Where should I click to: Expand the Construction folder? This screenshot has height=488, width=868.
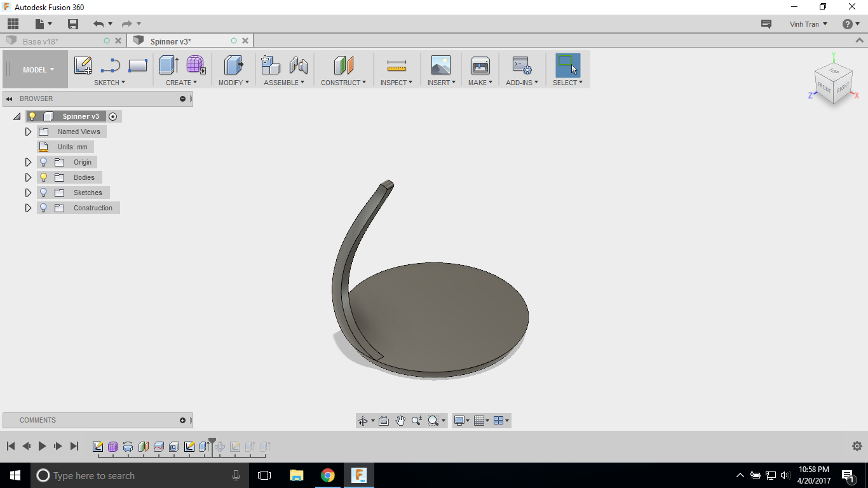[x=28, y=208]
